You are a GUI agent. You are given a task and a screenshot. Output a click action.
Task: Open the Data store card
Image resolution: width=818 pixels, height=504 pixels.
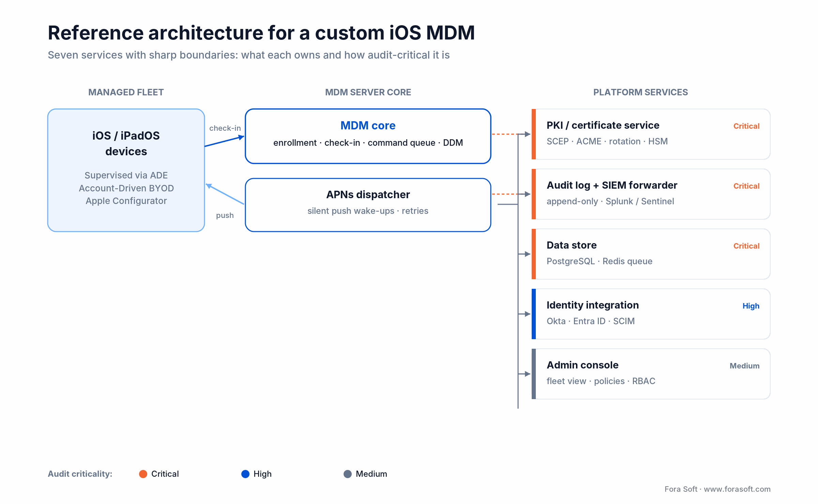click(651, 254)
